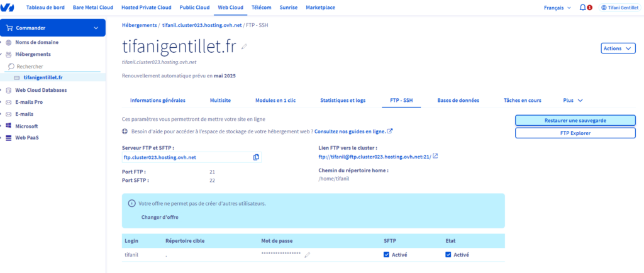The width and height of the screenshot is (644, 273).
Task: Edit the hosting name pencil icon
Action: click(244, 47)
